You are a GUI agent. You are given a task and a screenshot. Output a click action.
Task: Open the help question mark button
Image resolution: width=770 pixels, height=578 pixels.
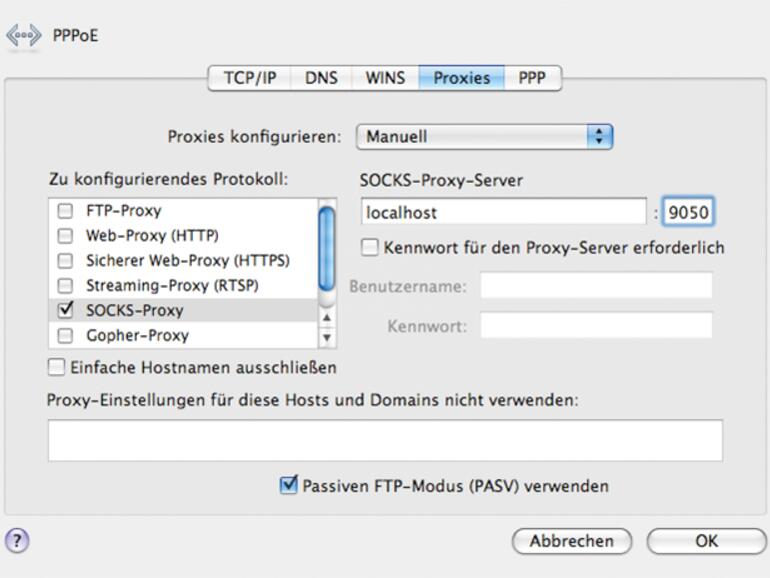[17, 540]
